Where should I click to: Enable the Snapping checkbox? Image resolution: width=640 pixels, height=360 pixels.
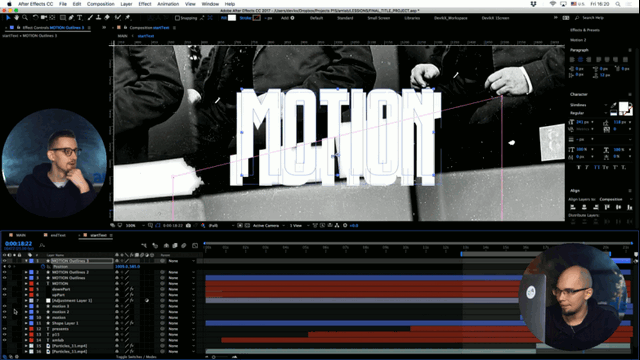(x=177, y=18)
